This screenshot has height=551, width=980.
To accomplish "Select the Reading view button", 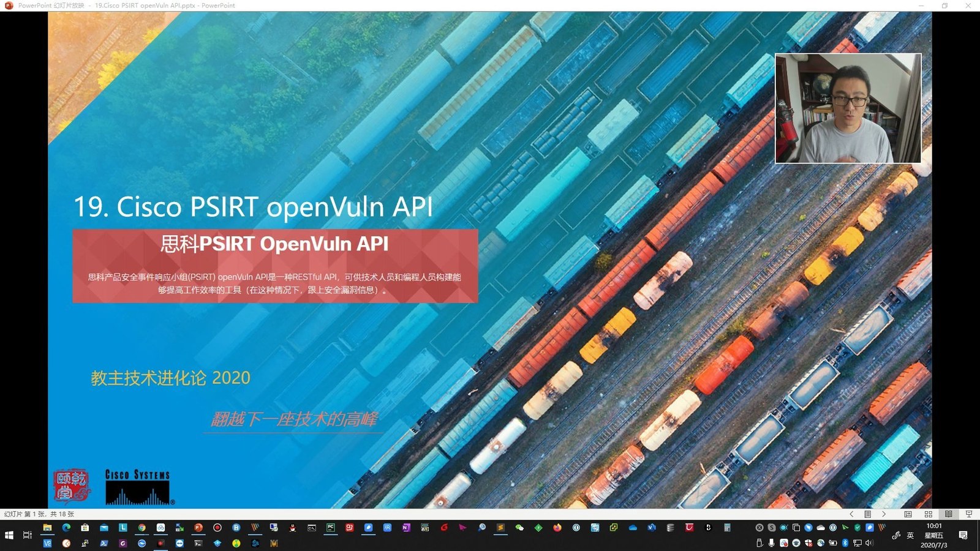I will [x=949, y=514].
